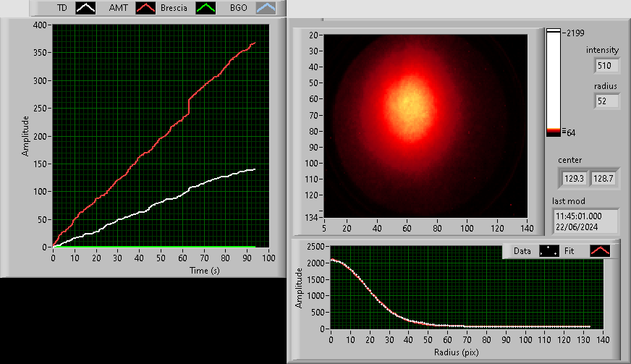Click the radius value field showing 52
This screenshot has height=364, width=631.
coord(606,101)
